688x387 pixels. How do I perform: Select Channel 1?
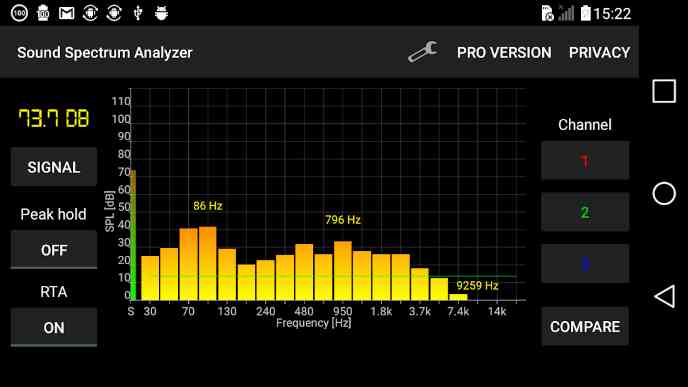coord(585,161)
